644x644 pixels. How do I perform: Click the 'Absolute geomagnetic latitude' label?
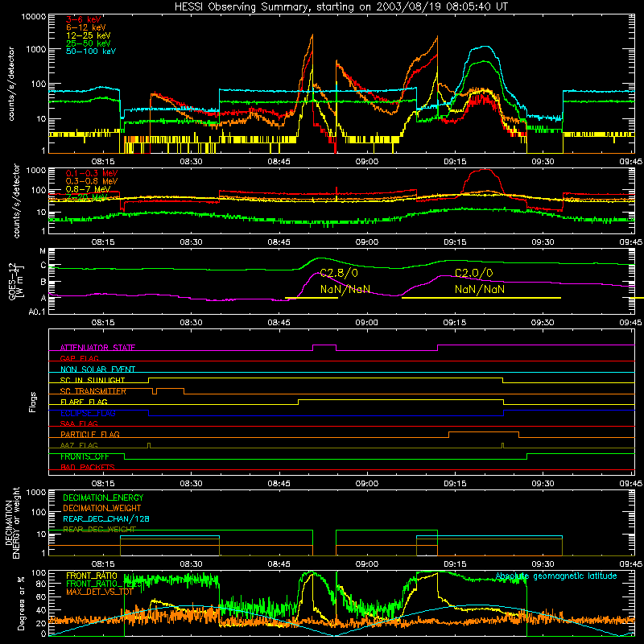click(556, 576)
